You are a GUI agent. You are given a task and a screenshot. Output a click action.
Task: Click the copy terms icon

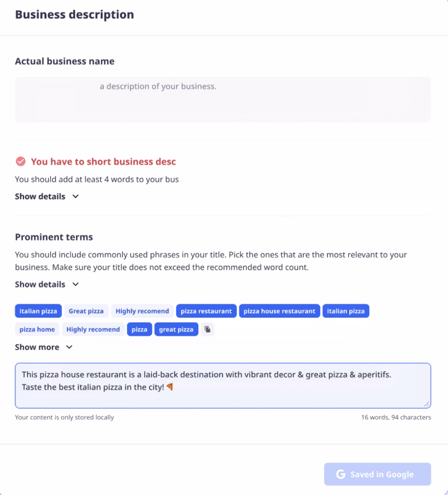pyautogui.click(x=207, y=329)
